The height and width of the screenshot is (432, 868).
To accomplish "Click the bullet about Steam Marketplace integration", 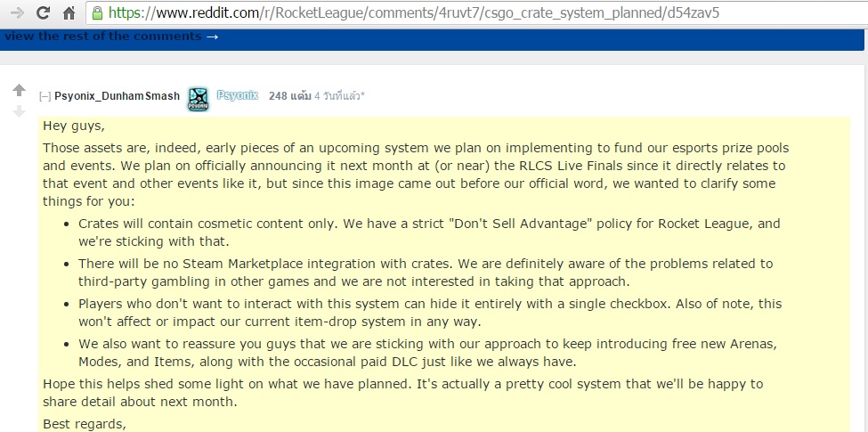I will pos(426,273).
